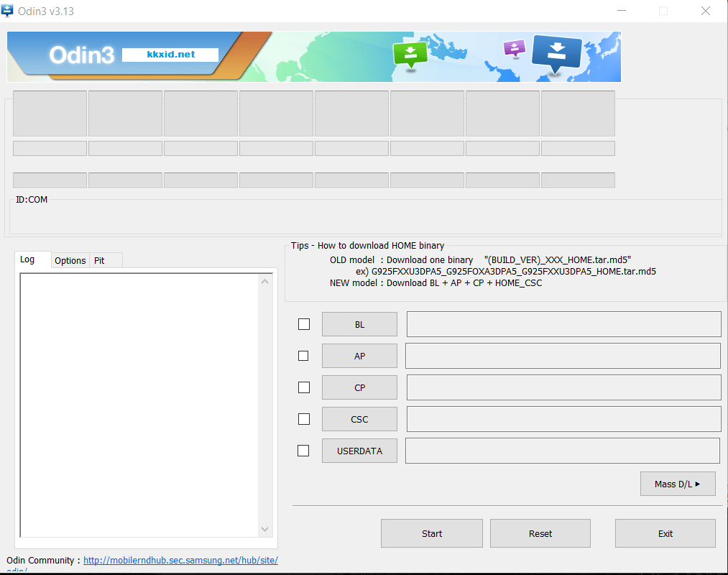728x575 pixels.
Task: Click the log scrollbar down arrow
Action: click(x=264, y=529)
